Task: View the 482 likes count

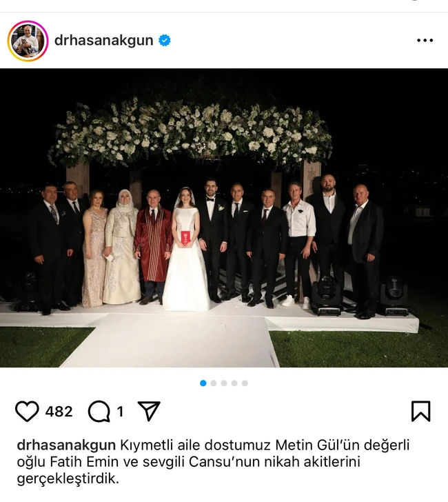Action: coord(59,412)
